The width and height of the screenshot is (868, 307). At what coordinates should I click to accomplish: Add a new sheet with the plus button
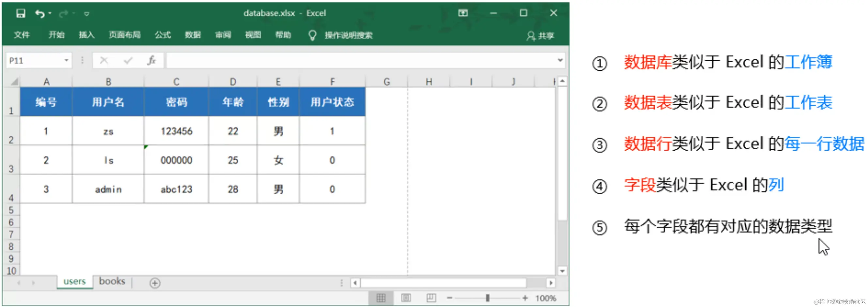pos(155,283)
